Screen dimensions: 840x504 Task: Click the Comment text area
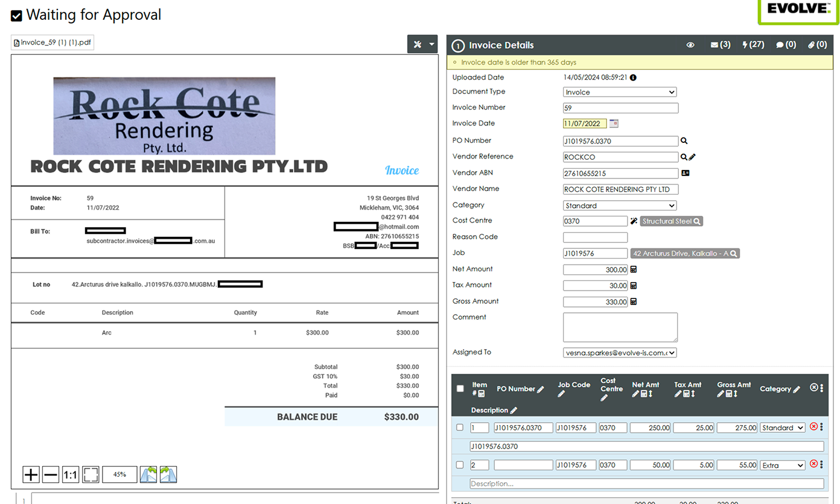620,327
